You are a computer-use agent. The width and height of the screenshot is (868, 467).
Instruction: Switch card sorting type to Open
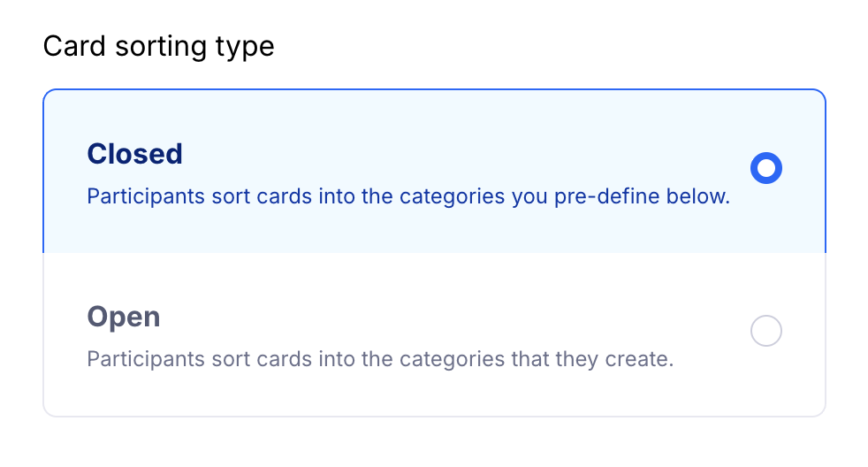click(x=765, y=332)
